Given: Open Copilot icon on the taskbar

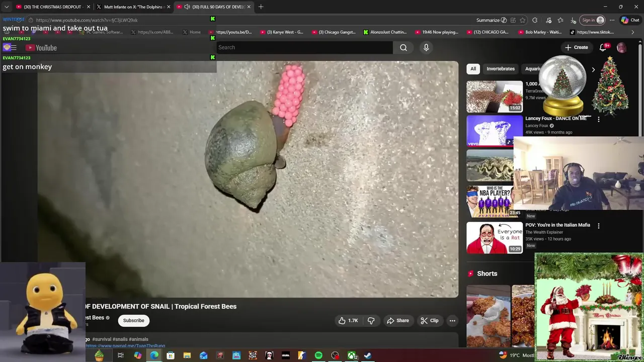Looking at the screenshot, I should [x=137, y=355].
